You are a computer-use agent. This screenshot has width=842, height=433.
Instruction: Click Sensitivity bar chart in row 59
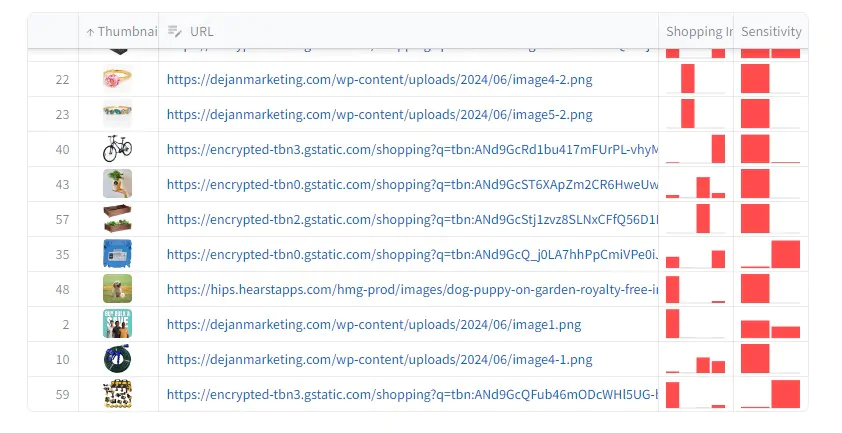tap(771, 394)
